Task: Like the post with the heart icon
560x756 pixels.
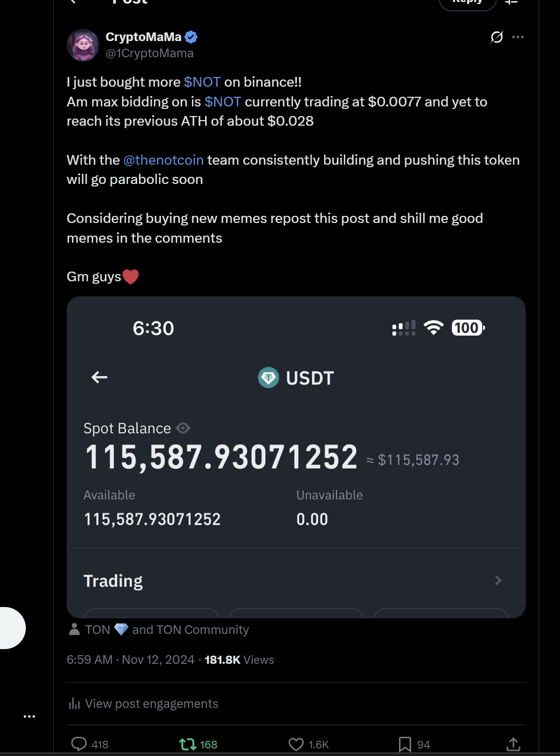Action: click(296, 744)
